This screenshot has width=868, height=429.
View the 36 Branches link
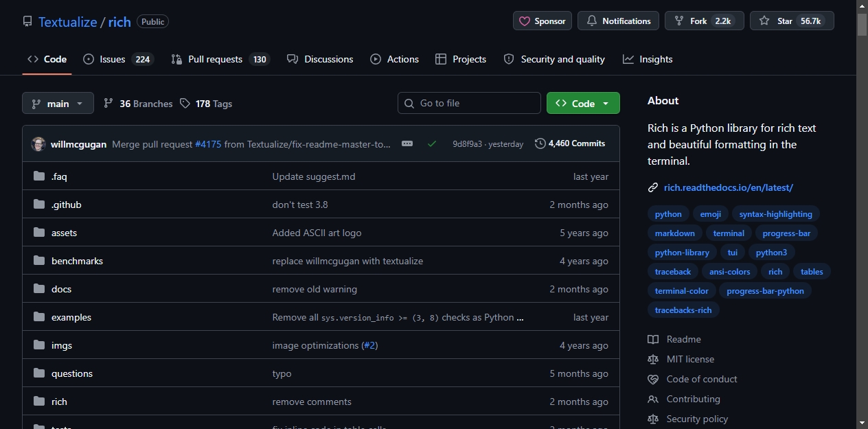tap(138, 104)
